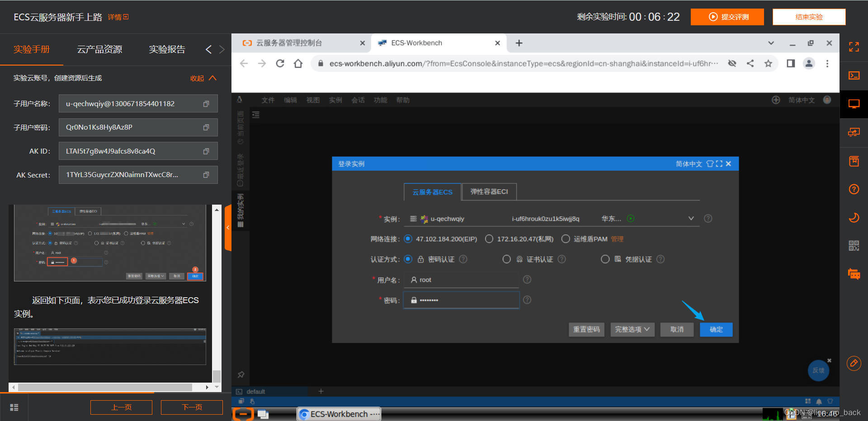Click the manual horizontal scrollbar
This screenshot has width=868, height=421.
105,387
